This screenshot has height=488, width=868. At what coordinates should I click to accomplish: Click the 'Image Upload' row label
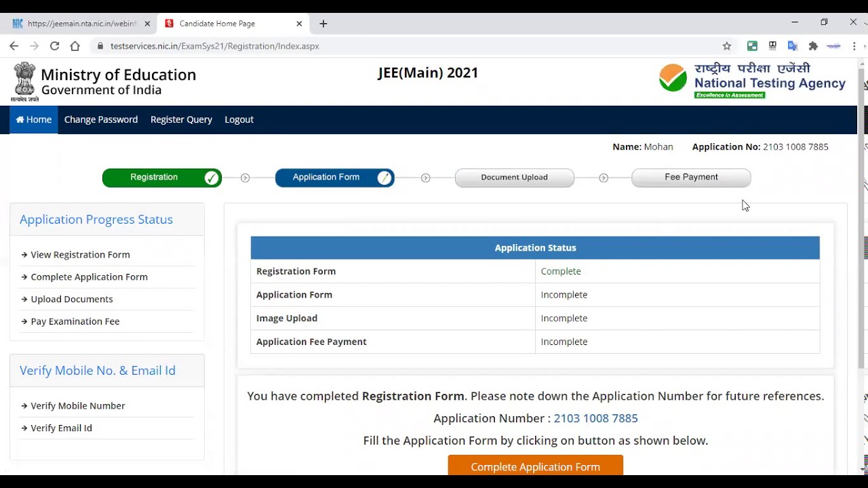pyautogui.click(x=287, y=318)
